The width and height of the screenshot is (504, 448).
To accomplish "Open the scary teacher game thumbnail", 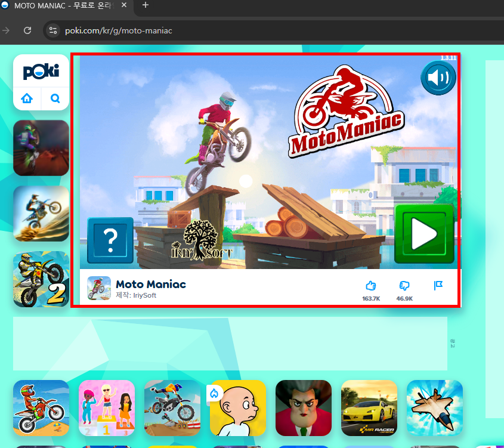I will (304, 408).
